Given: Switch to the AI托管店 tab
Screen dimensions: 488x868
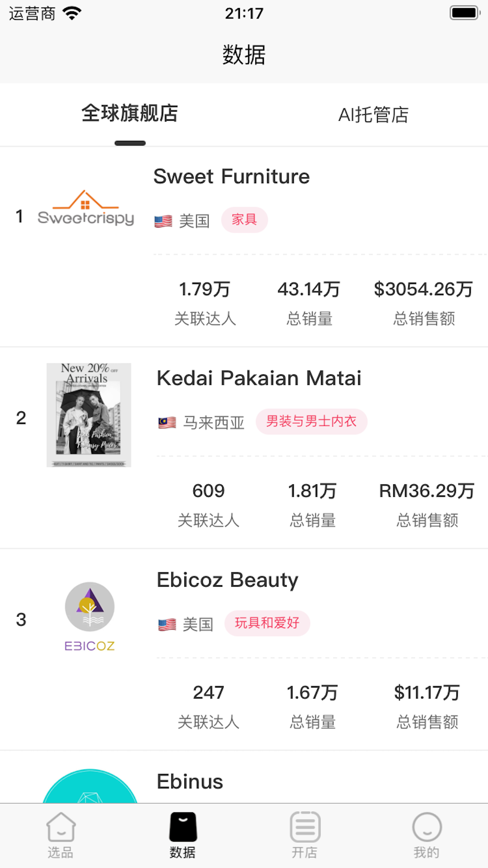Looking at the screenshot, I should point(373,115).
